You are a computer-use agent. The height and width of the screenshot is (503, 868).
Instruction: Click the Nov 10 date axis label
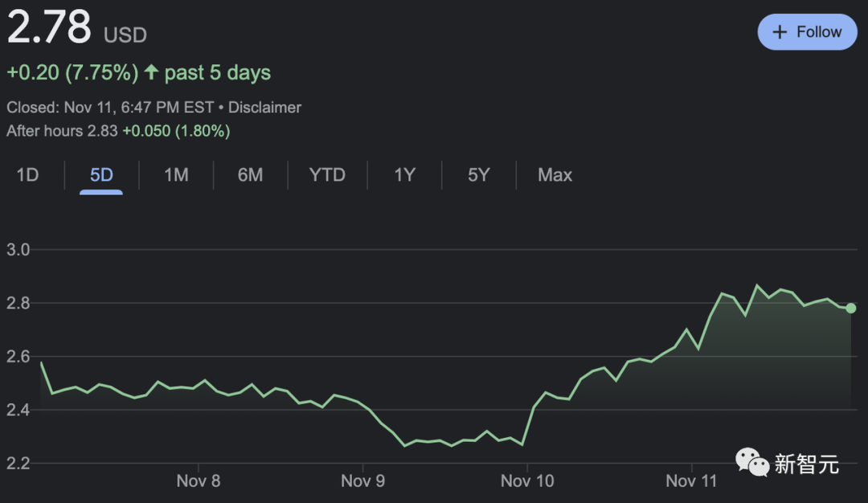[x=527, y=481]
